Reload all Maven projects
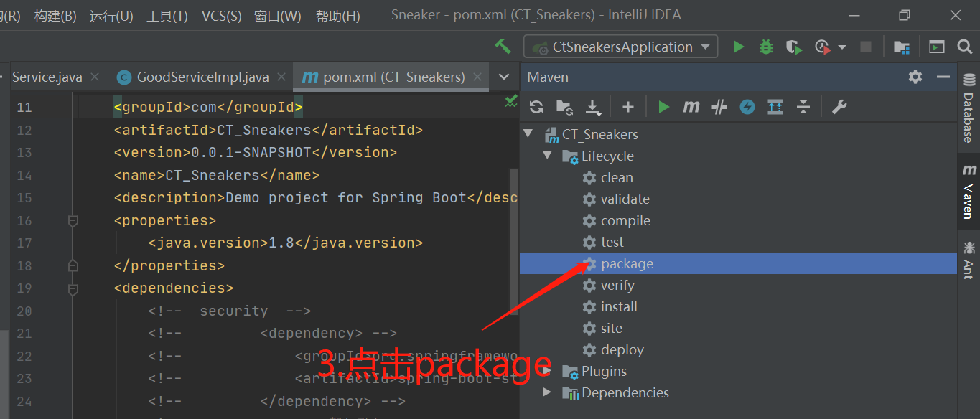The width and height of the screenshot is (980, 419). coord(536,107)
